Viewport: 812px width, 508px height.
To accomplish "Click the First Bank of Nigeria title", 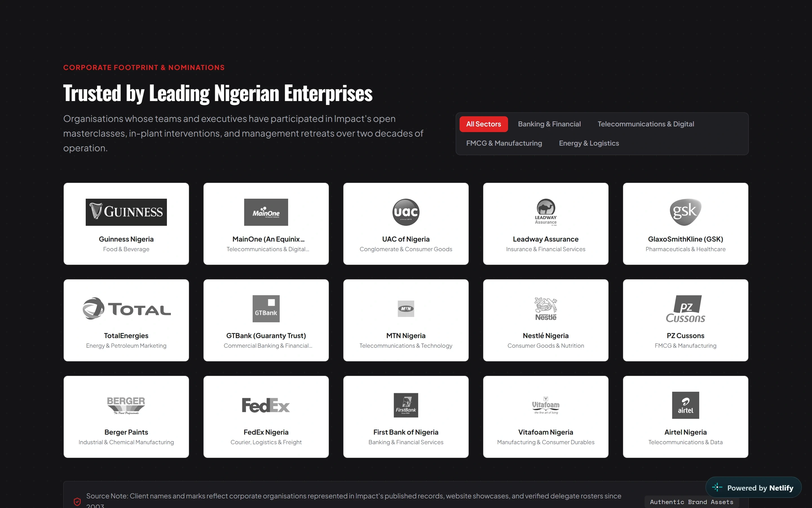I will (406, 432).
